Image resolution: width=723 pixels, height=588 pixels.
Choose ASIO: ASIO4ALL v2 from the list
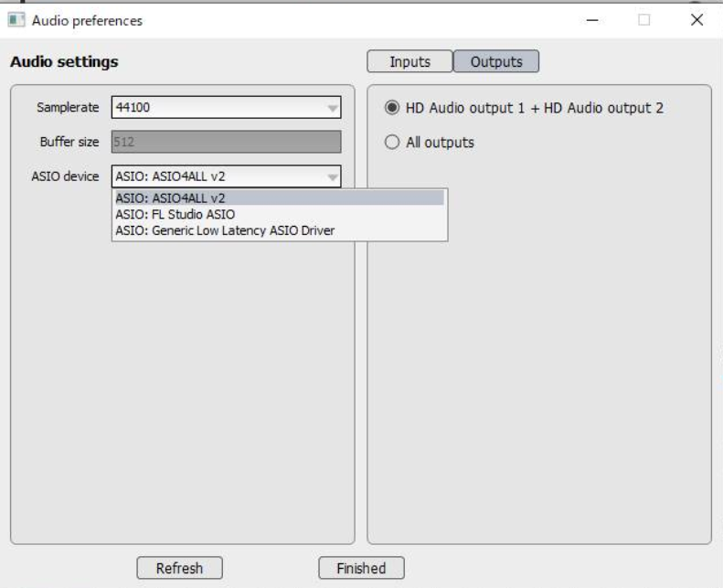point(280,198)
